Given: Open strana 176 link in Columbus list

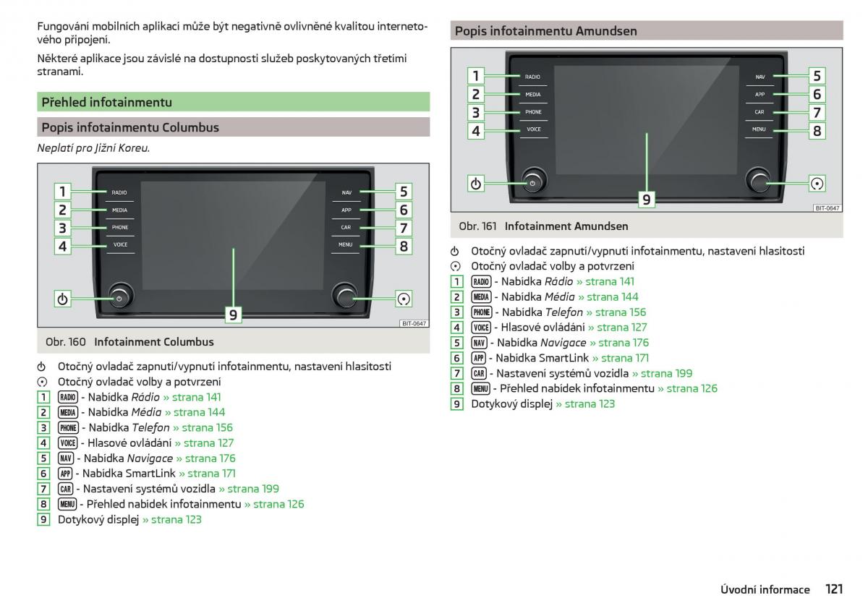Looking at the screenshot, I should [x=205, y=458].
